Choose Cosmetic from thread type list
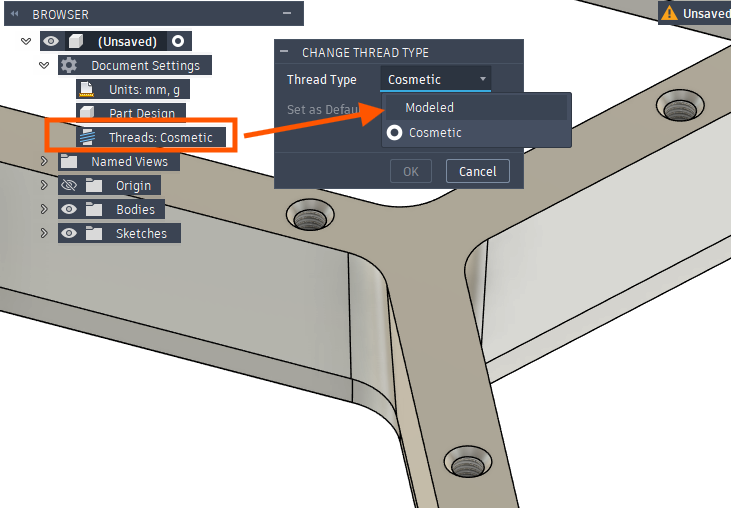The height and width of the screenshot is (508, 731). tap(476, 133)
